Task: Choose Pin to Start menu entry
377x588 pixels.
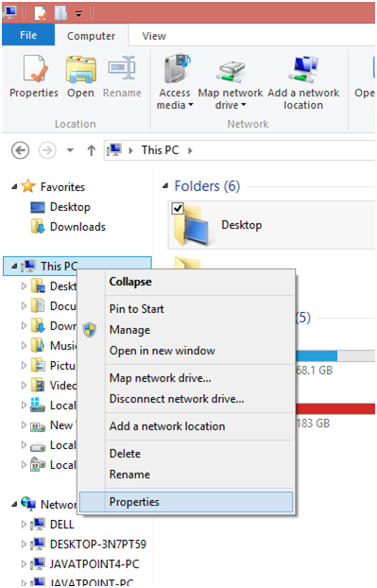Action: (x=137, y=309)
